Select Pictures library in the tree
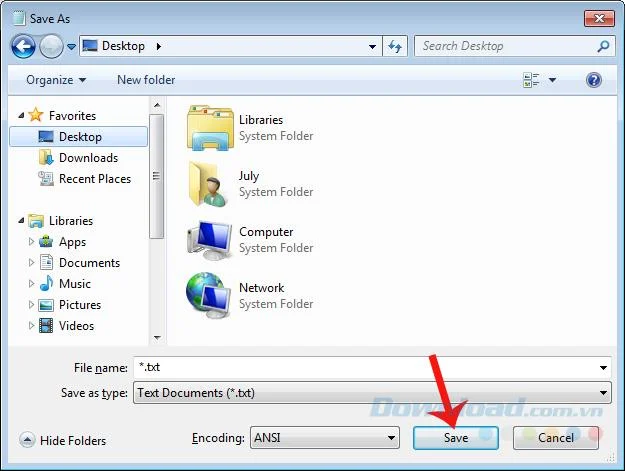 (80, 305)
